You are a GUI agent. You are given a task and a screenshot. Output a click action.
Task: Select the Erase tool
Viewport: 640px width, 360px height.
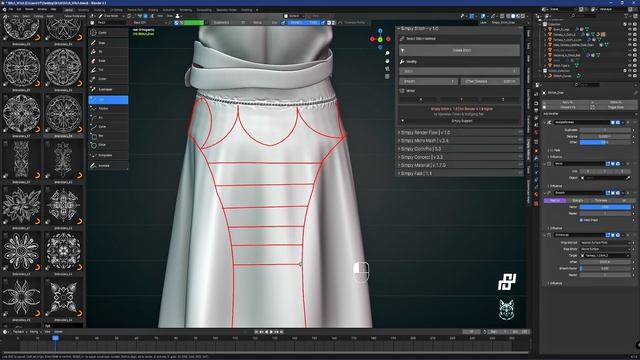tap(108, 60)
